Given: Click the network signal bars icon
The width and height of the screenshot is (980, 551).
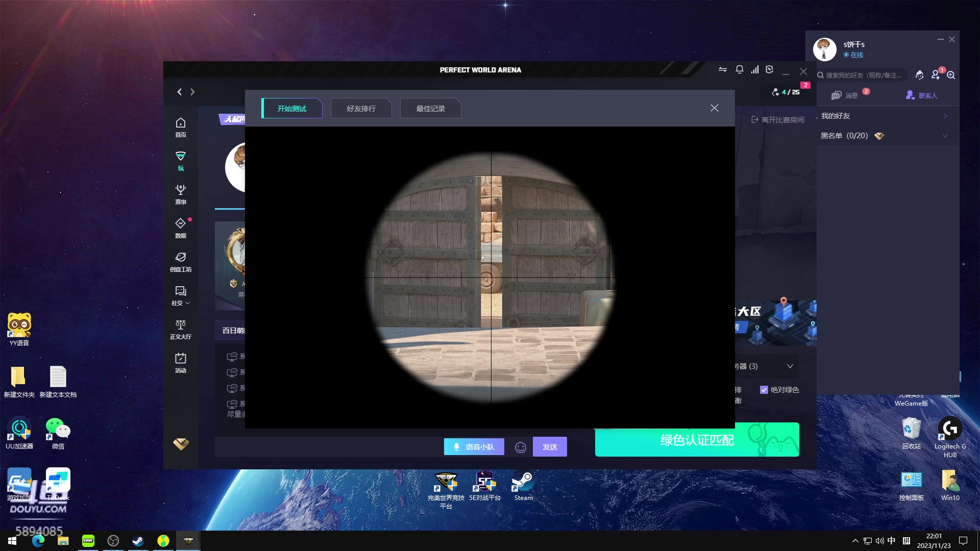Looking at the screenshot, I should [x=755, y=69].
